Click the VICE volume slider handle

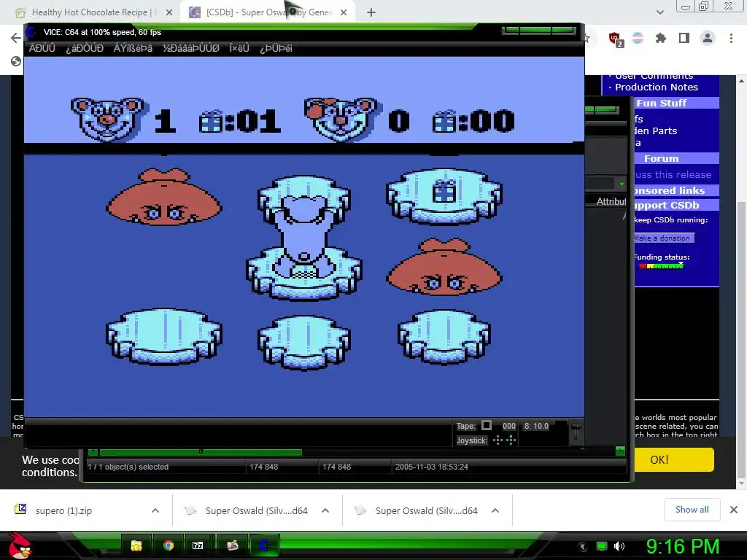coord(576,427)
